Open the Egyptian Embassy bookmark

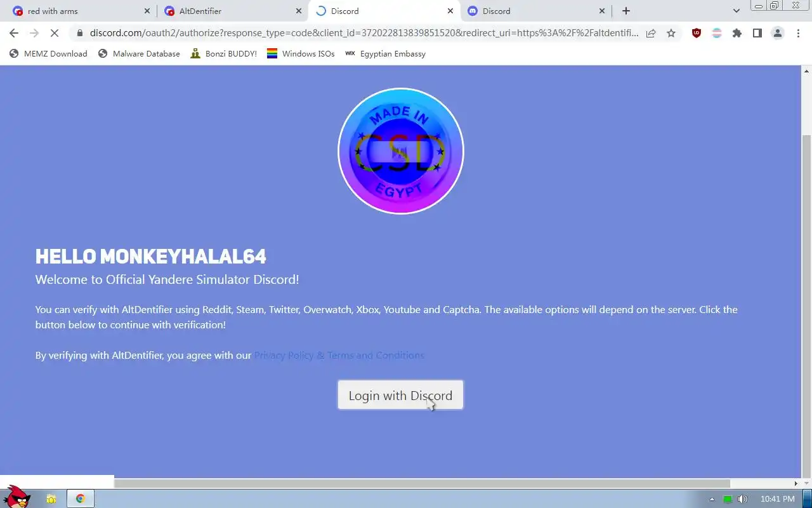point(385,53)
